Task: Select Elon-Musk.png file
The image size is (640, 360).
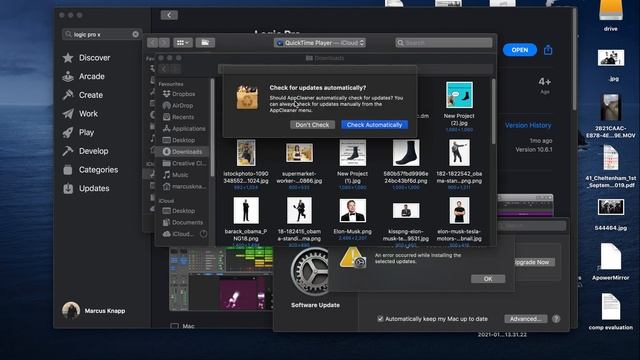Action: tap(353, 211)
